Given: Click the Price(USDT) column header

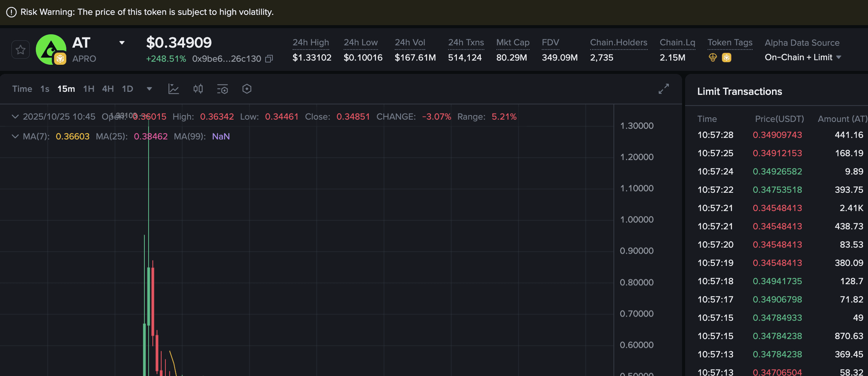Looking at the screenshot, I should pyautogui.click(x=780, y=119).
